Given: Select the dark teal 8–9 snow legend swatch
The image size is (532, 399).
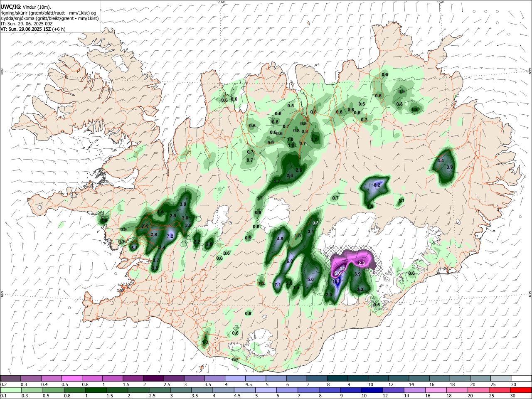Looking at the screenshot, I should click(337, 379).
